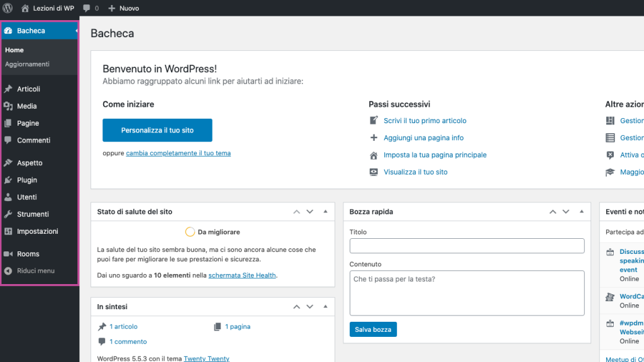
Task: Open the Nuovo menu in admin bar
Action: pos(124,8)
